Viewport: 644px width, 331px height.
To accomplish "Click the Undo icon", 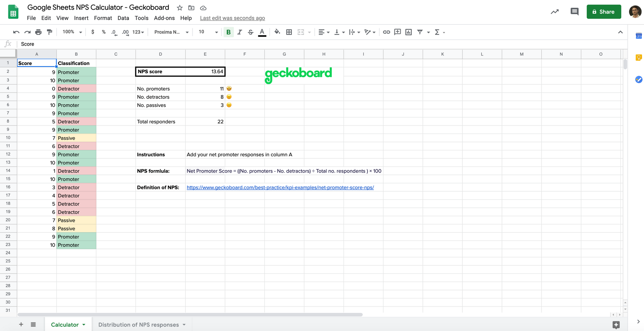I will point(16,32).
